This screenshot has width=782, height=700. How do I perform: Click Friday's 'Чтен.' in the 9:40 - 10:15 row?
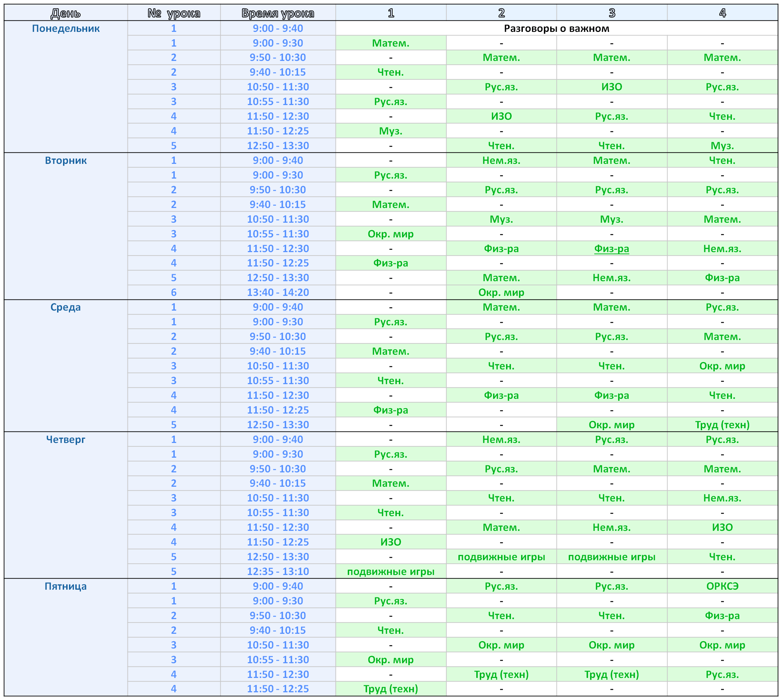click(391, 630)
